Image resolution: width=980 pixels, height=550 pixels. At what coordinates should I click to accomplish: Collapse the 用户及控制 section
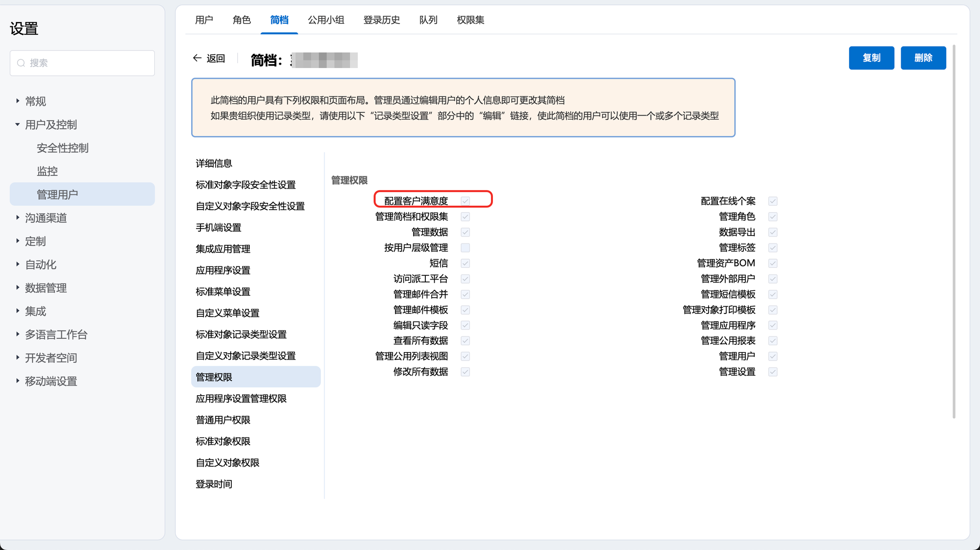[18, 124]
